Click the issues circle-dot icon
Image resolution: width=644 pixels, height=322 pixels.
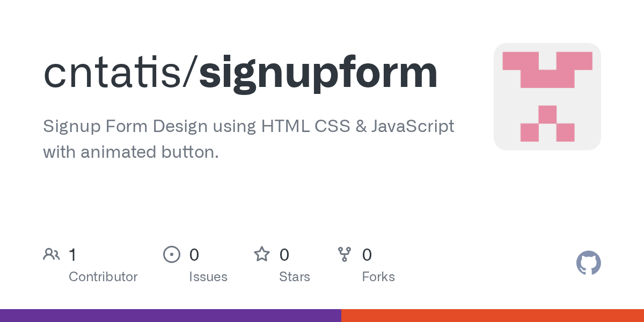click(x=171, y=254)
